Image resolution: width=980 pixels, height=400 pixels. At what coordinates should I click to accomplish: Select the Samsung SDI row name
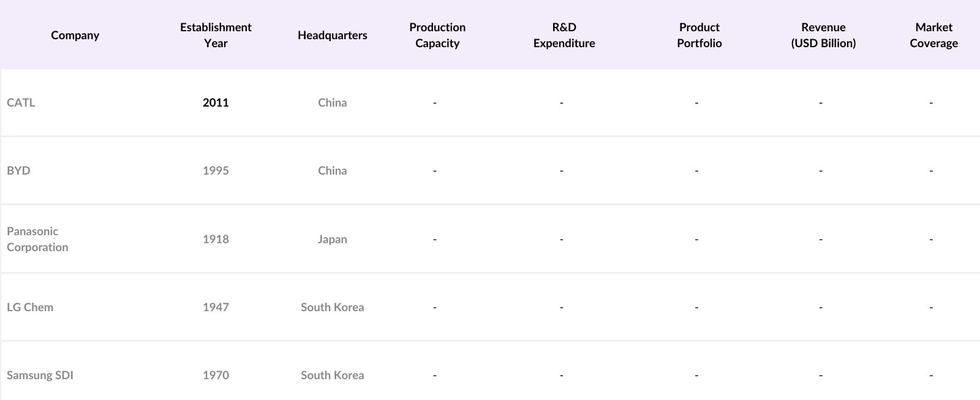[x=40, y=375]
